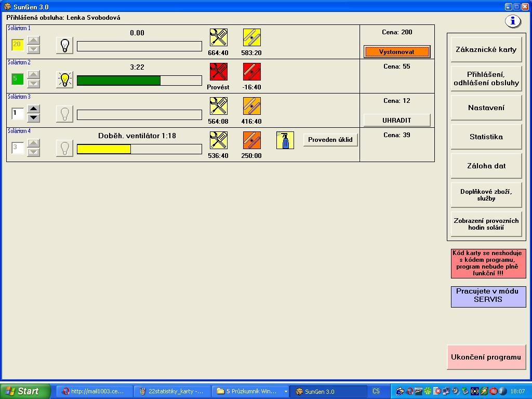The image size is (532, 399).
Task: Click Solárium 3 tube icon (416:40)
Action: click(x=252, y=106)
